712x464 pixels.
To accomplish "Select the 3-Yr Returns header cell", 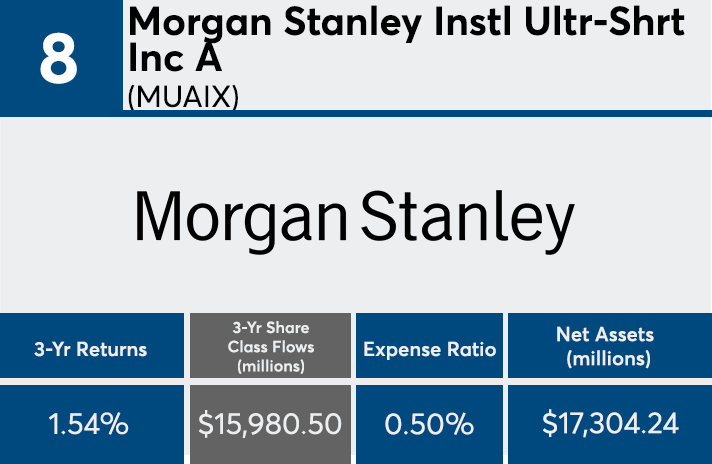I will point(91,349).
